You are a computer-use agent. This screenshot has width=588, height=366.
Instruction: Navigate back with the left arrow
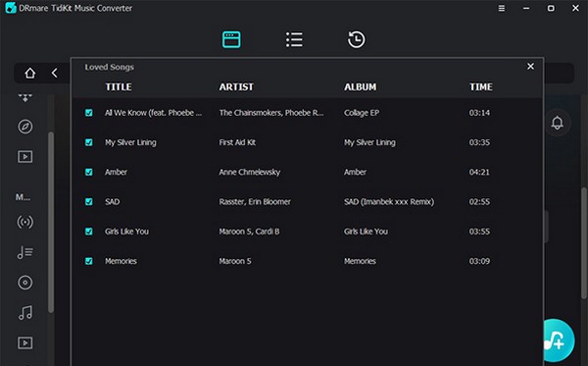[x=54, y=73]
